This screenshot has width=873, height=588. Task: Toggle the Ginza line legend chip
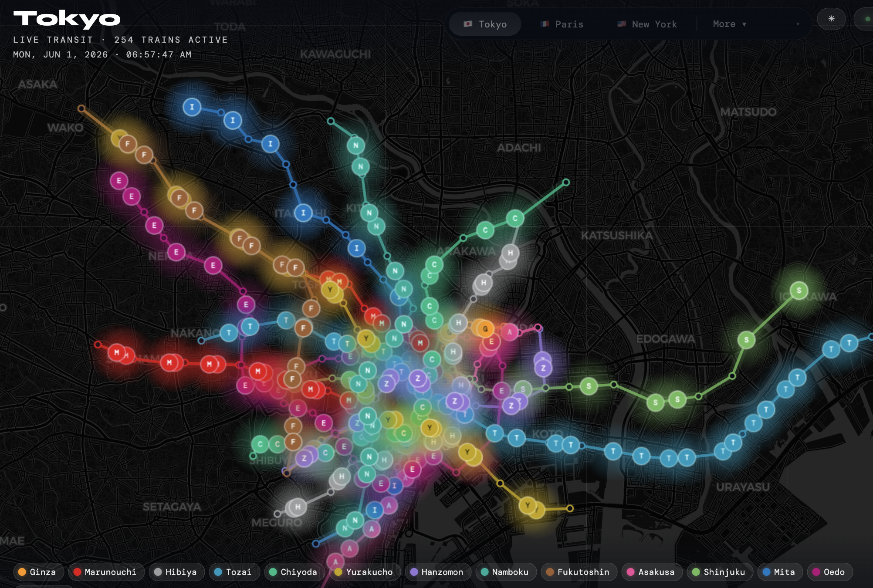click(x=38, y=572)
